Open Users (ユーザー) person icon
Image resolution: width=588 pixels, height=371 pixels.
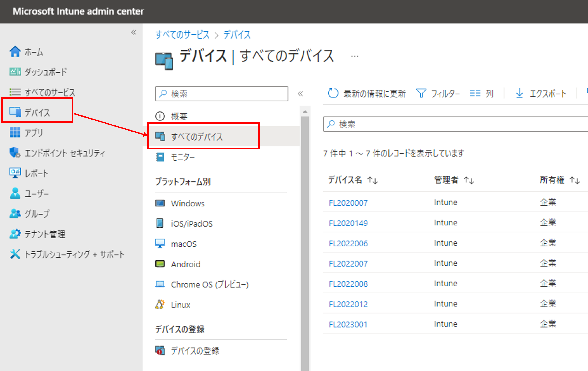[15, 193]
